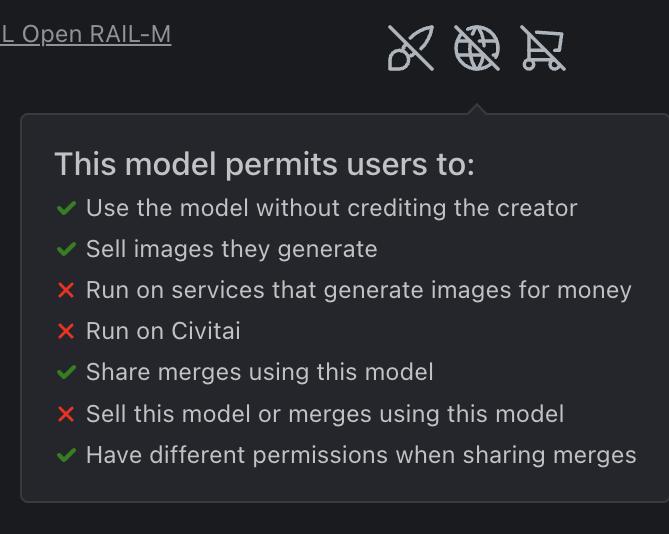This screenshot has width=669, height=534.
Task: Click green checkmark beside 'Share merges using this model'
Action: coord(67,372)
